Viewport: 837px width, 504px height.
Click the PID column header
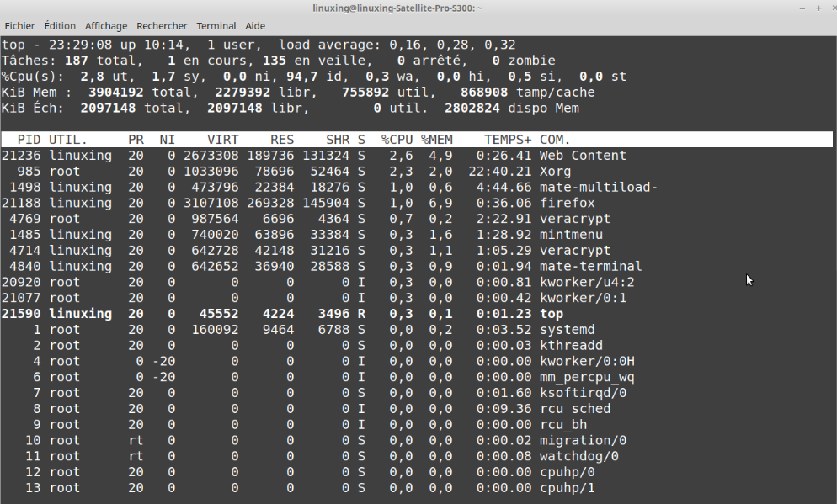29,140
